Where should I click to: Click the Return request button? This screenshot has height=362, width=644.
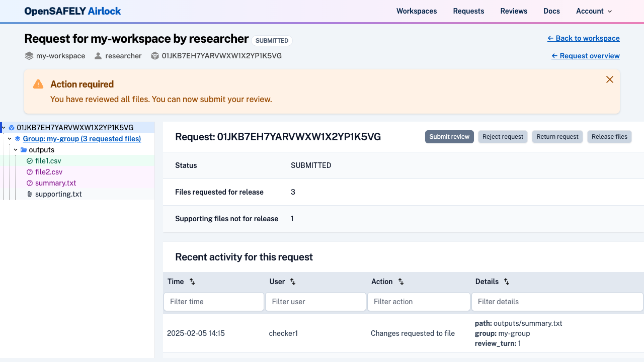click(557, 137)
